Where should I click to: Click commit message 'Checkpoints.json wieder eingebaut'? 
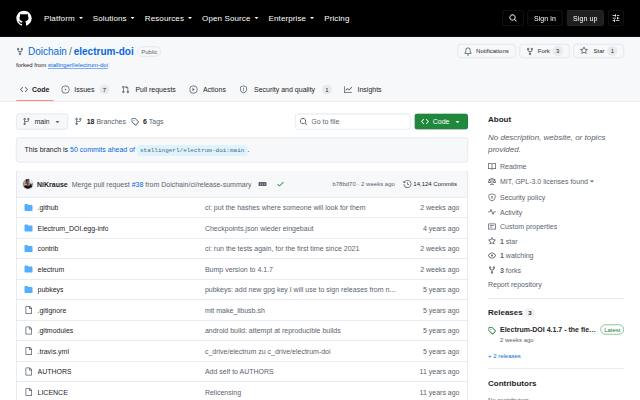click(x=259, y=228)
